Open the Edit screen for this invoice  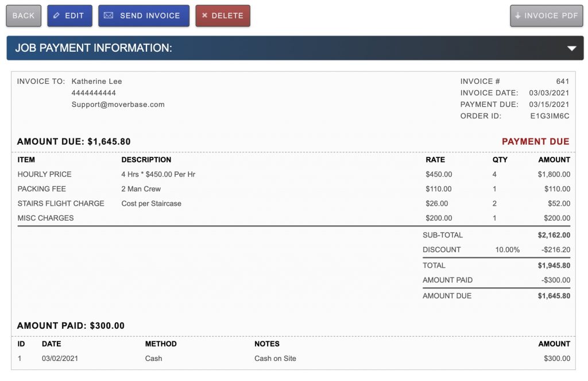pyautogui.click(x=69, y=16)
